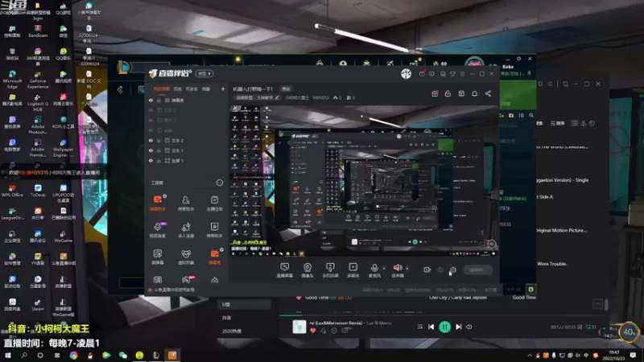644x362 pixels.
Task: Open taskbar search
Action: coord(24,355)
